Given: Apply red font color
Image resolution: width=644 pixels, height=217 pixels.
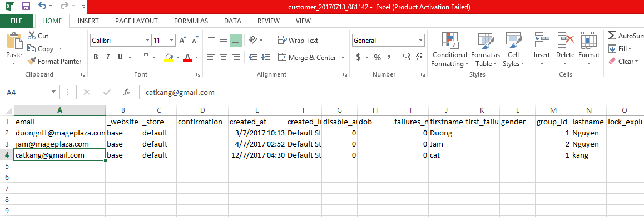Looking at the screenshot, I should click(x=187, y=57).
